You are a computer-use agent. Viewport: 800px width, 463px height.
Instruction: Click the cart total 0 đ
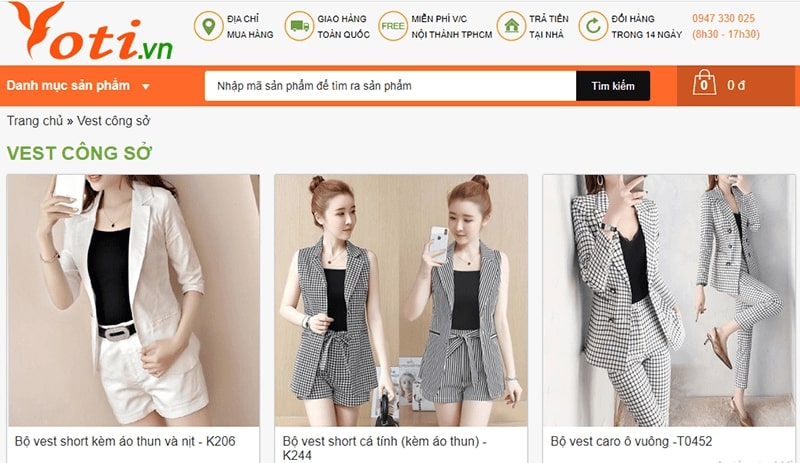(736, 85)
